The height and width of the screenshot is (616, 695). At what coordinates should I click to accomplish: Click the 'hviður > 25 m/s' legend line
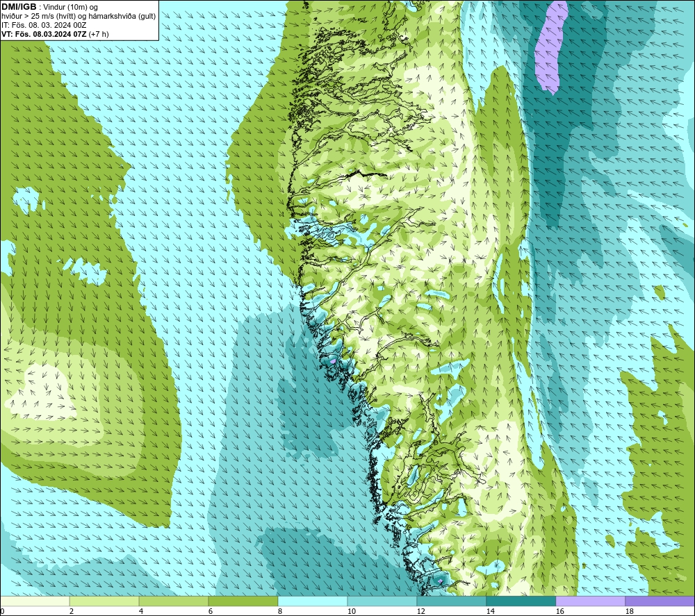click(x=79, y=17)
